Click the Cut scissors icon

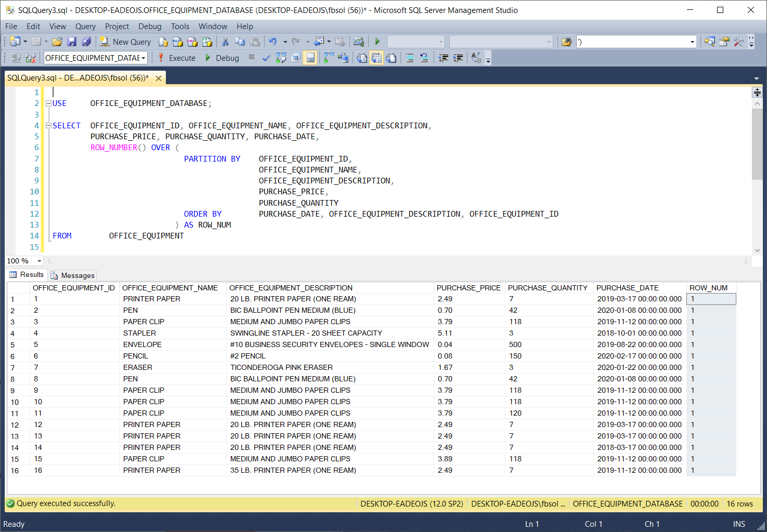click(x=225, y=42)
